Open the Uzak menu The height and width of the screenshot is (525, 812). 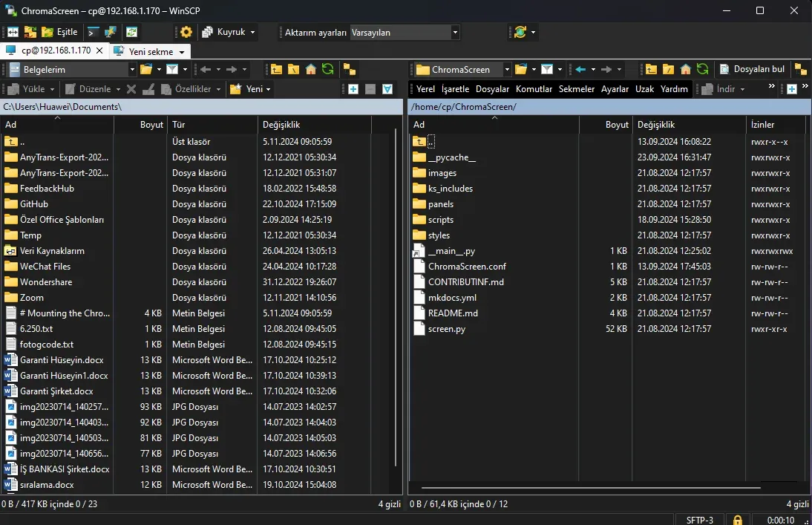pos(645,89)
